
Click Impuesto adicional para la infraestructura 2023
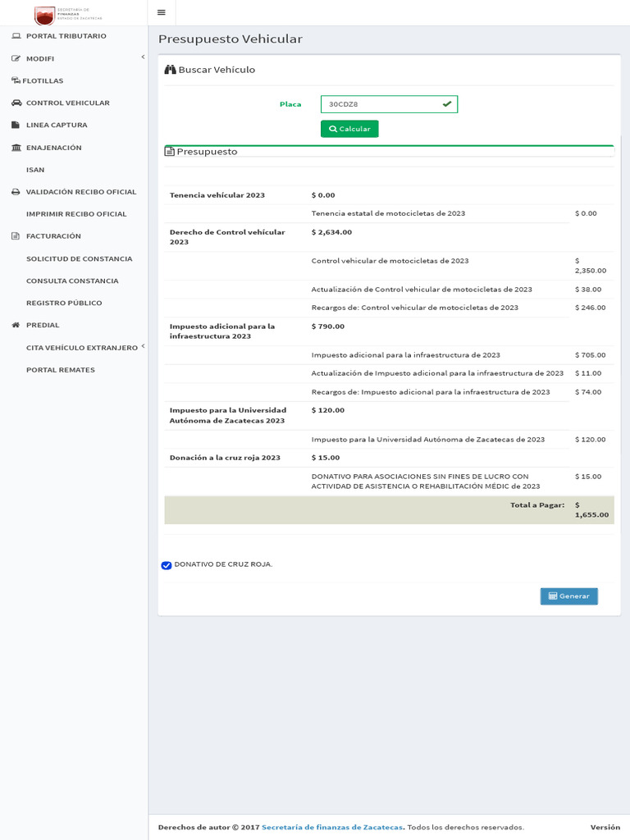[x=222, y=331]
